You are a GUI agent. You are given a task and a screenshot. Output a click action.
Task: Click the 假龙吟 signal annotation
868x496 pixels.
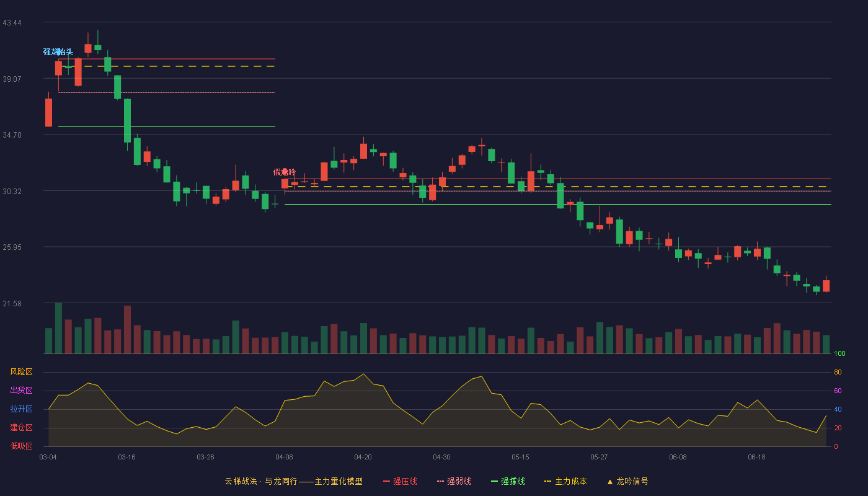[285, 172]
